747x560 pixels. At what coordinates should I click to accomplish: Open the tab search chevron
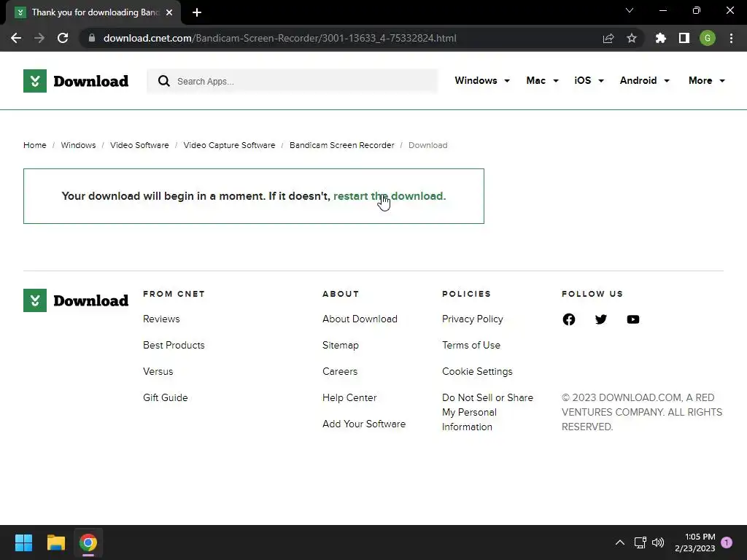point(630,10)
